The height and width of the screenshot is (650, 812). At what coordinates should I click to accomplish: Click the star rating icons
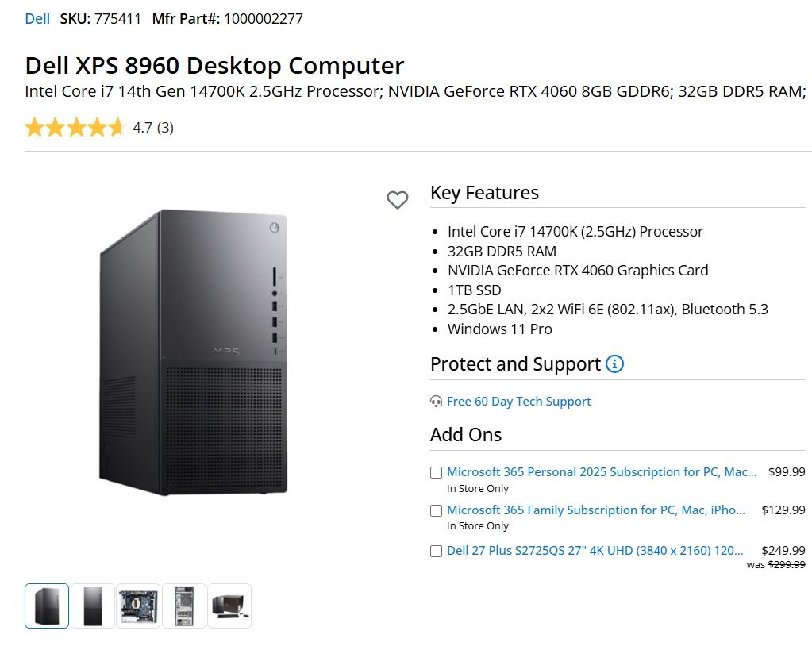click(75, 128)
